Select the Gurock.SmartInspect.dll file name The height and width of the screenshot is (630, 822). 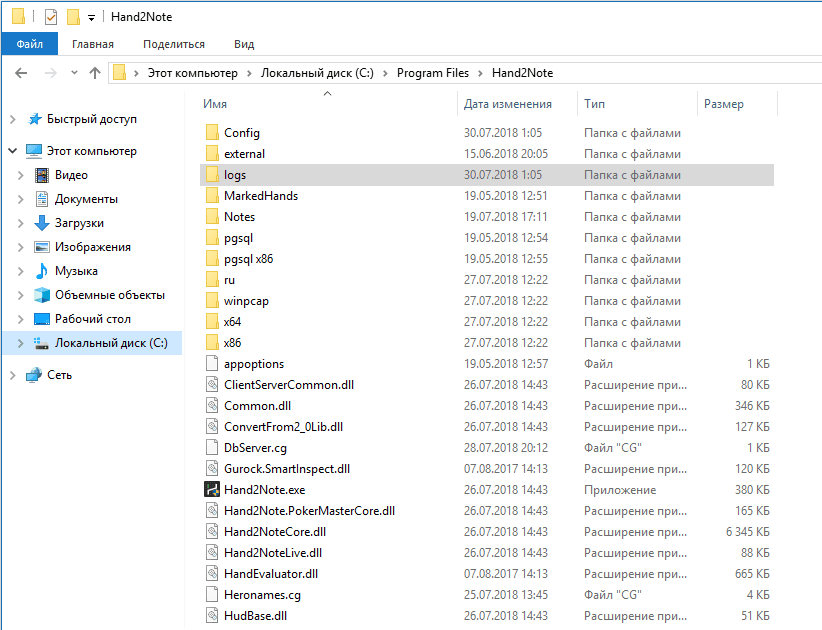tap(287, 469)
